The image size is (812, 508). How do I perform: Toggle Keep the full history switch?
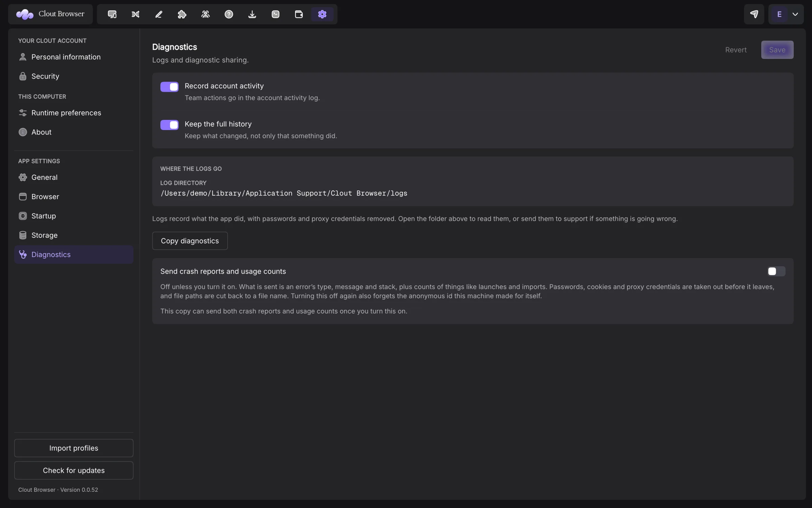tap(169, 125)
